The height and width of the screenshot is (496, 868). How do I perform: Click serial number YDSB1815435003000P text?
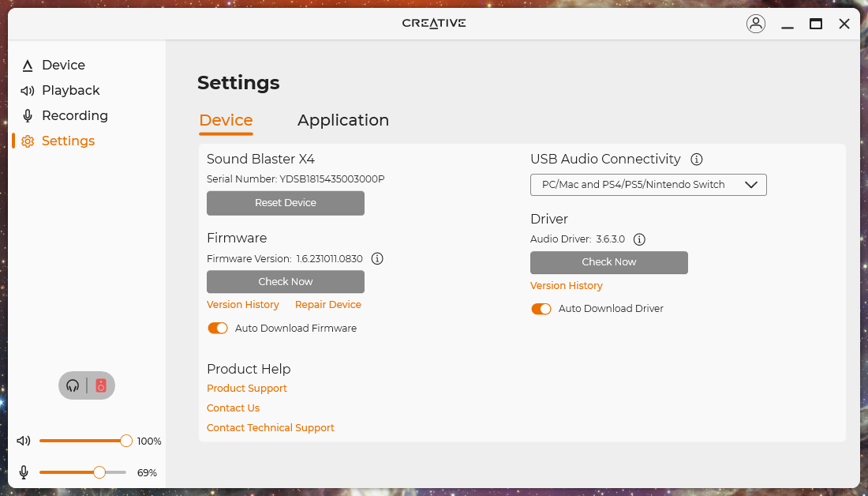tap(332, 179)
